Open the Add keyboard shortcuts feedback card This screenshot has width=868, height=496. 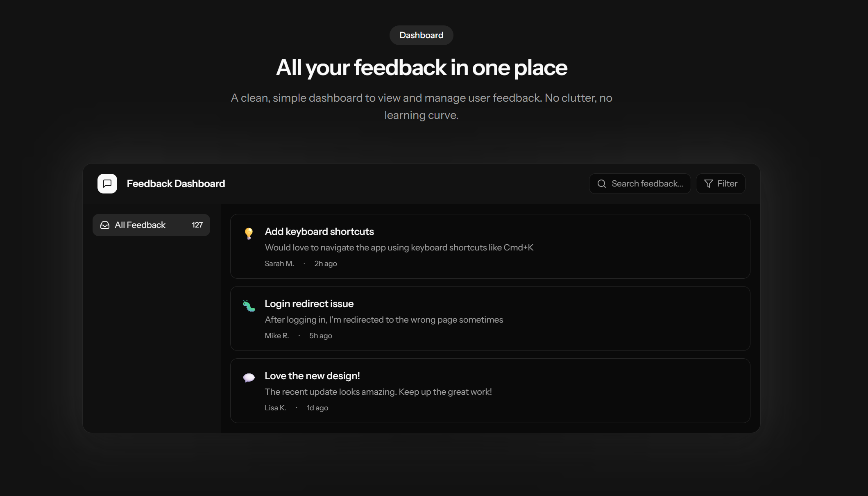490,246
